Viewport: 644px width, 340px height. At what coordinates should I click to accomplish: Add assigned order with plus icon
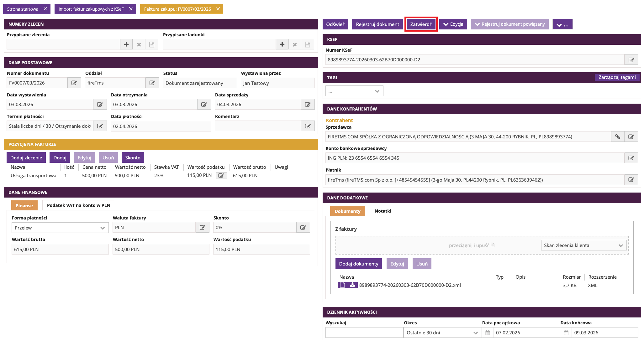(126, 44)
